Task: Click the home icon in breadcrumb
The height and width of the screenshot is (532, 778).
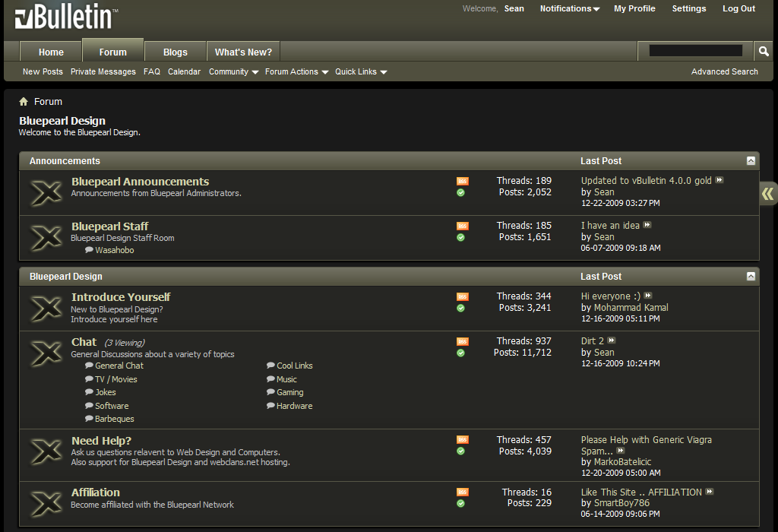Action: tap(24, 102)
